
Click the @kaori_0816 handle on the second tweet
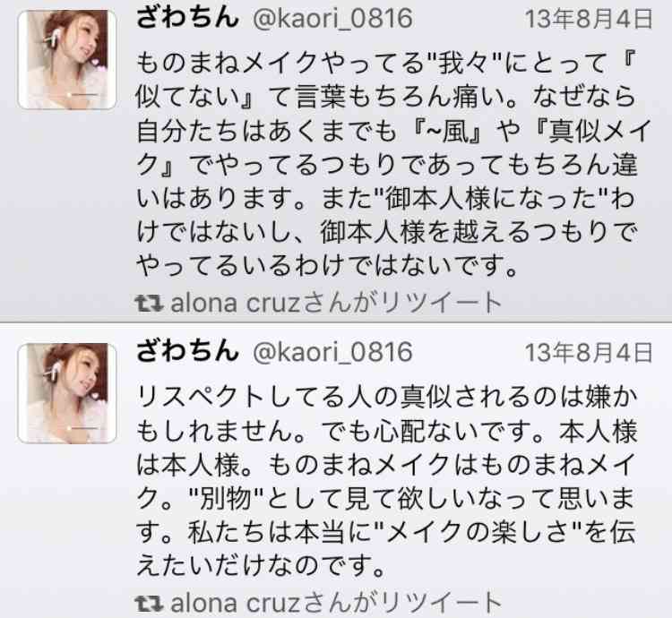tap(332, 353)
